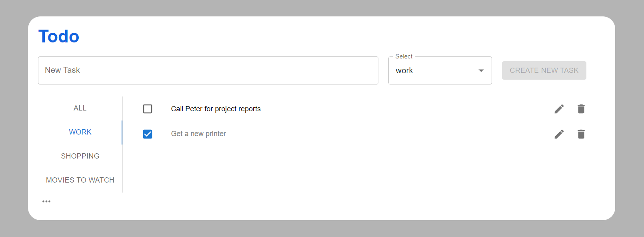Delete the Get a new printer task
644x237 pixels.
pos(581,134)
